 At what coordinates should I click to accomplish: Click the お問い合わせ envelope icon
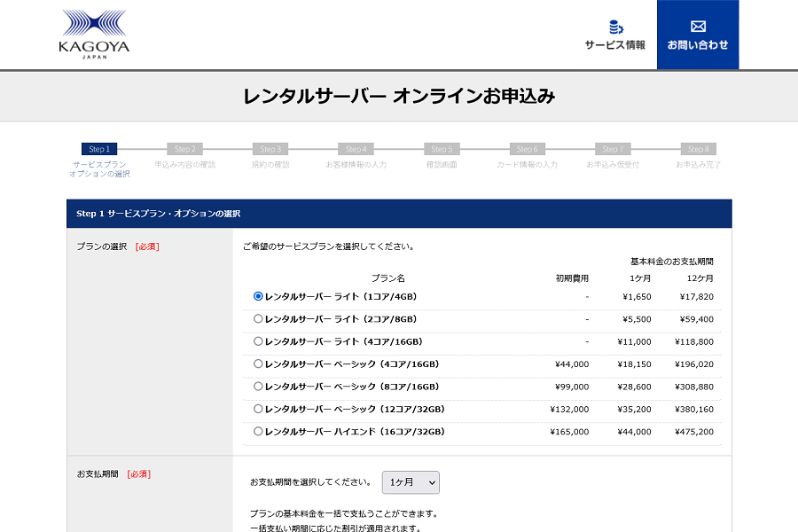[698, 27]
